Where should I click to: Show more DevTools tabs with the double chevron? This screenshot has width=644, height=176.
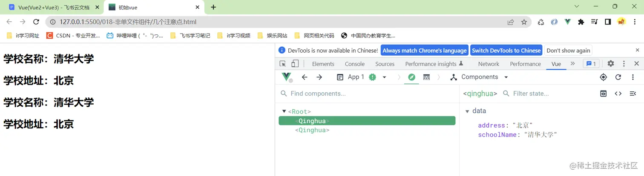[573, 64]
